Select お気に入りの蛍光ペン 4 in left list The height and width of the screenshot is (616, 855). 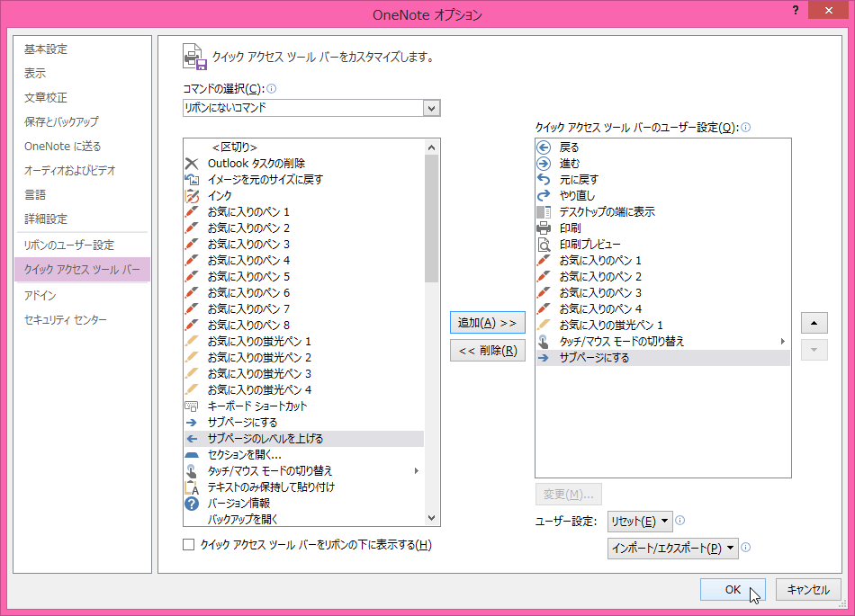tap(303, 390)
